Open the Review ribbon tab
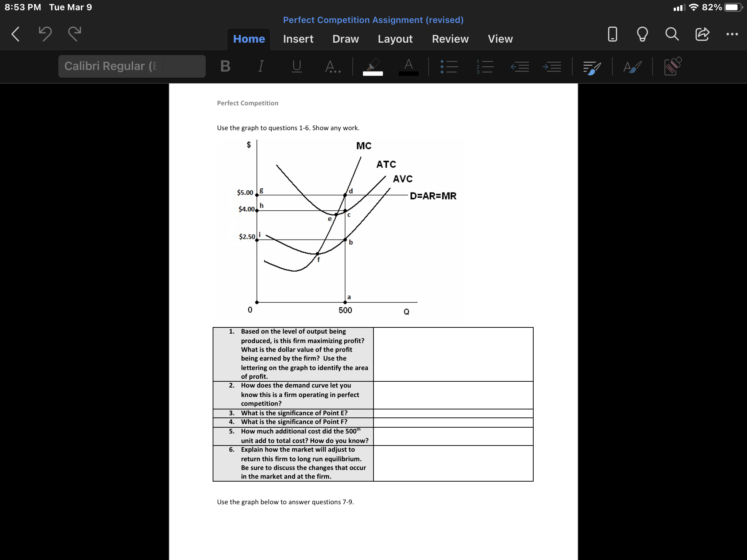747x560 pixels. [450, 39]
